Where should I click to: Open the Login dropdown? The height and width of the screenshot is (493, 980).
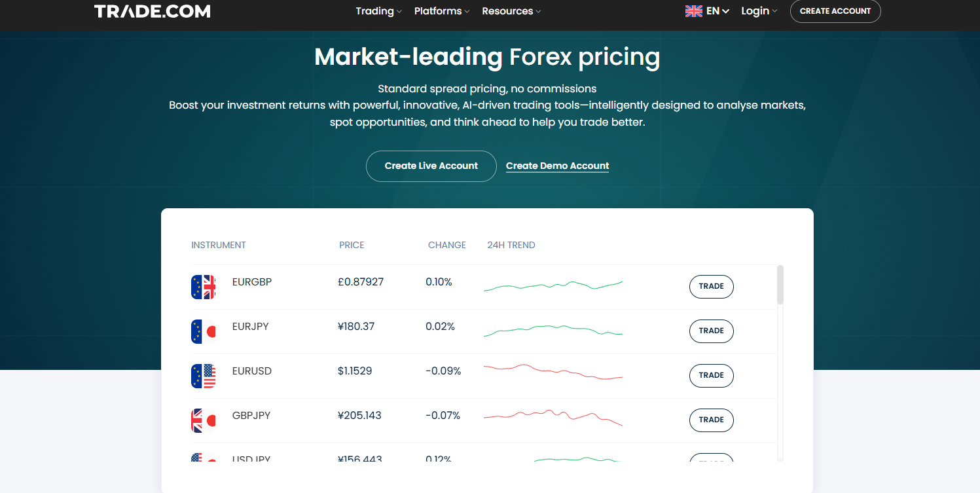pyautogui.click(x=759, y=11)
